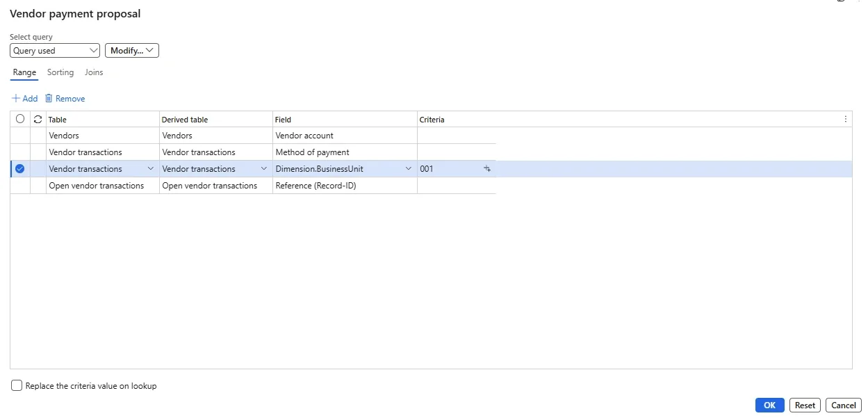Open Table dropdown in the selected row
Viewport: 868px width, 418px height.
pyautogui.click(x=151, y=169)
